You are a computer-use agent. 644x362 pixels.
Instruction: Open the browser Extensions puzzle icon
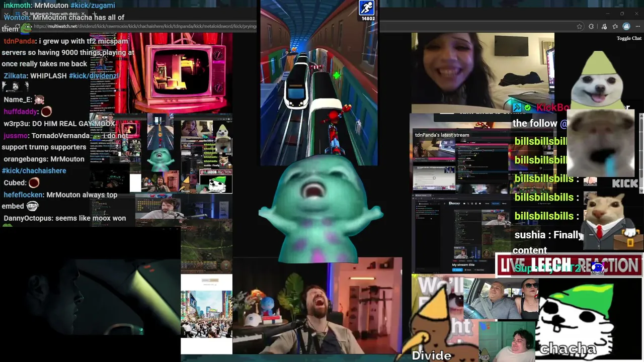pos(591,26)
